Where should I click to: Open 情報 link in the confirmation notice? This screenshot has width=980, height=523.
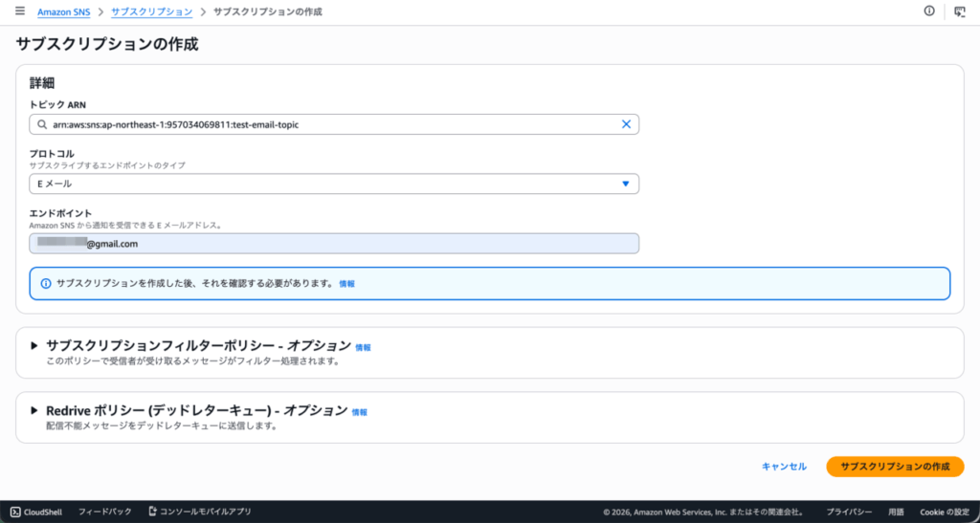[346, 283]
